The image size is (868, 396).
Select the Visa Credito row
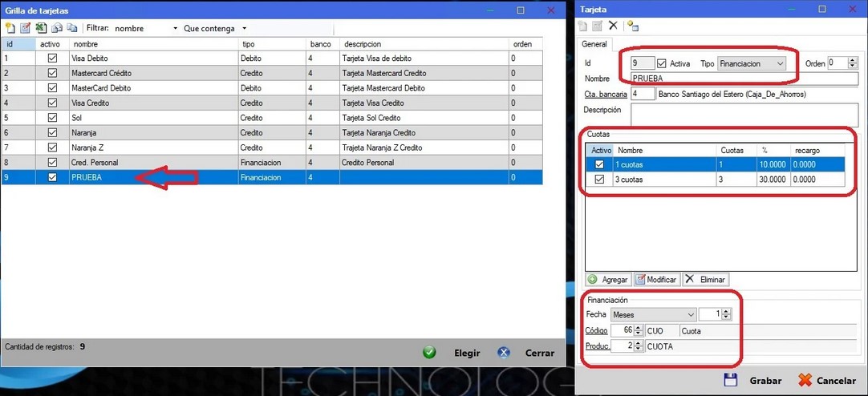click(x=272, y=103)
